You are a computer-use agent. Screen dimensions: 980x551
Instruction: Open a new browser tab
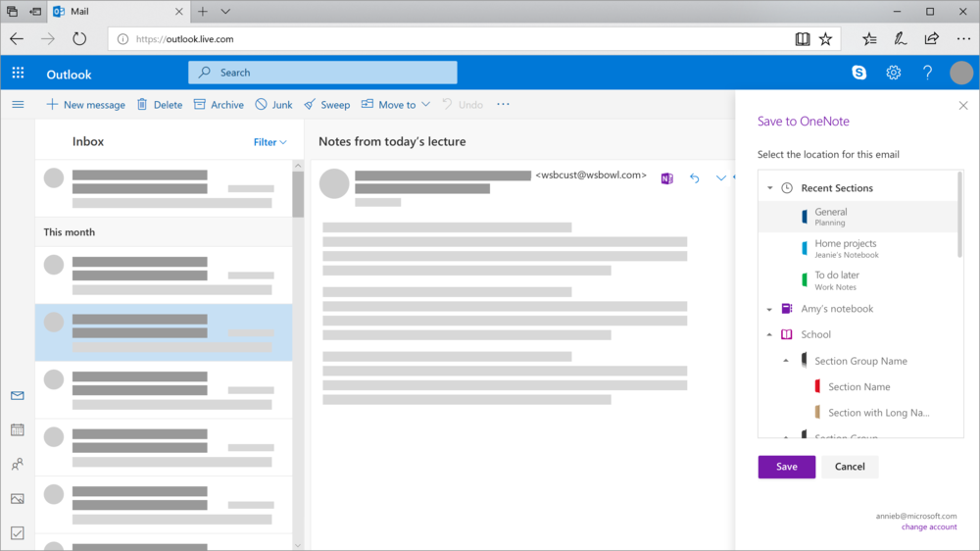click(203, 11)
